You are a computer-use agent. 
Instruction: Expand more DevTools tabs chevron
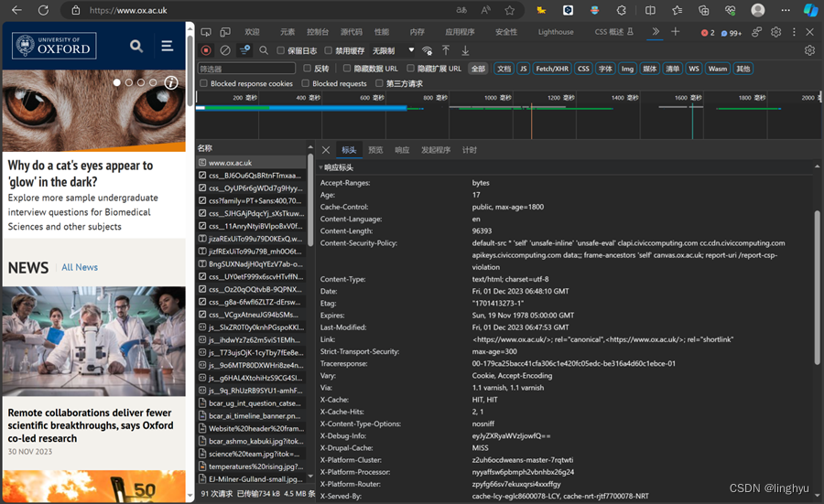[x=656, y=32]
